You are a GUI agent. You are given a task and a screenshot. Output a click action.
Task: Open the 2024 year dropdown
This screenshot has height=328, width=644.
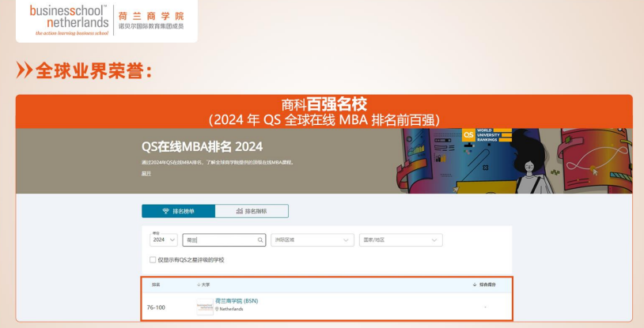coord(164,239)
